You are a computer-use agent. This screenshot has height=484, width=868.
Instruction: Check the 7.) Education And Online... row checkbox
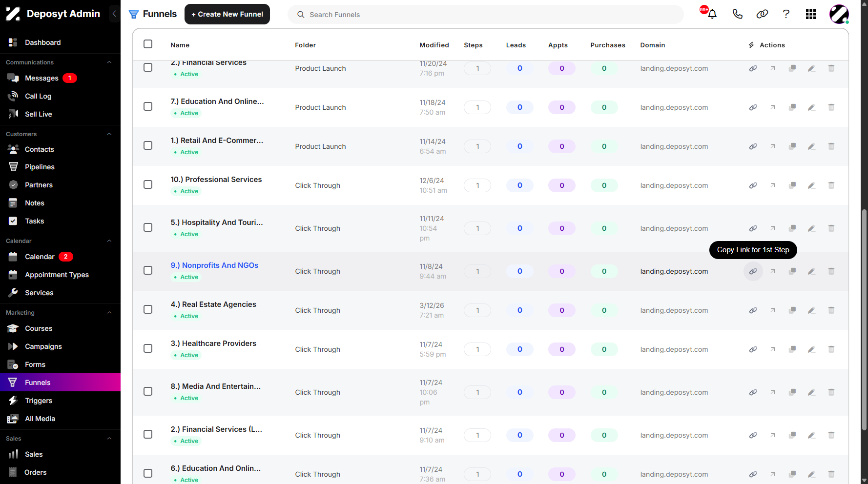(x=148, y=106)
